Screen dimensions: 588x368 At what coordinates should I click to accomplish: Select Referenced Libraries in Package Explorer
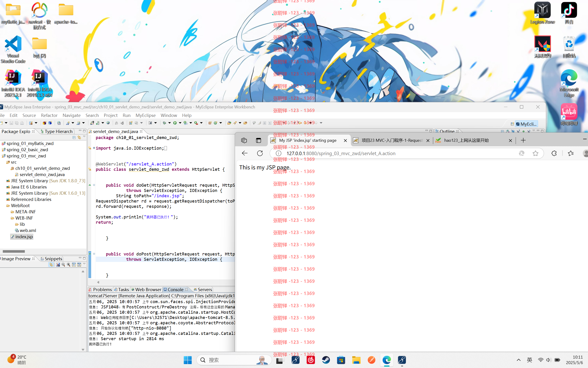[29, 199]
